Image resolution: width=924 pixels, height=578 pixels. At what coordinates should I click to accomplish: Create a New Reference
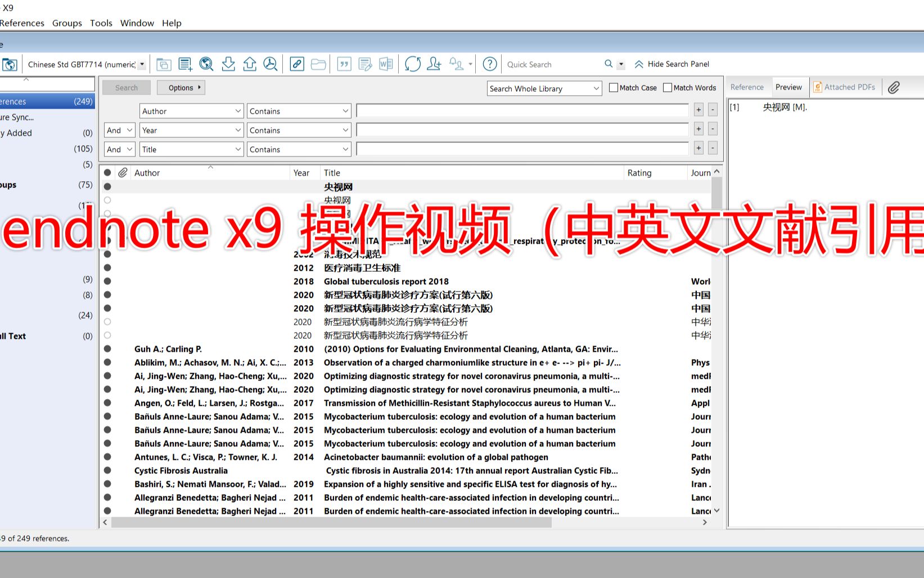coord(185,64)
